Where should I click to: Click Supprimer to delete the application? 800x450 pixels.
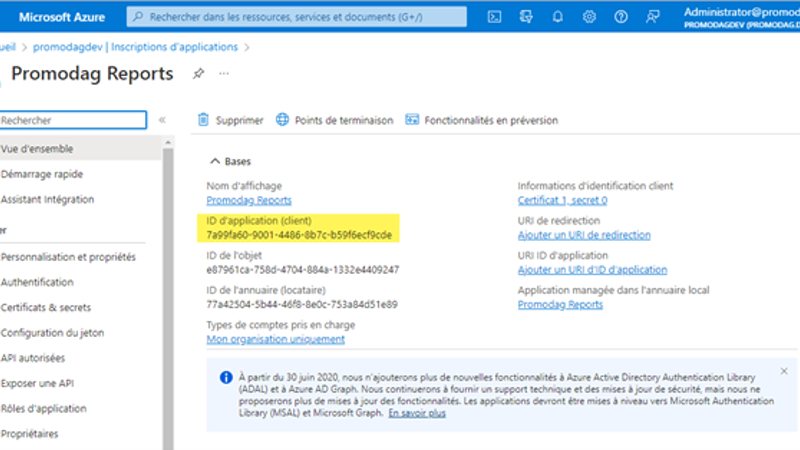click(230, 120)
